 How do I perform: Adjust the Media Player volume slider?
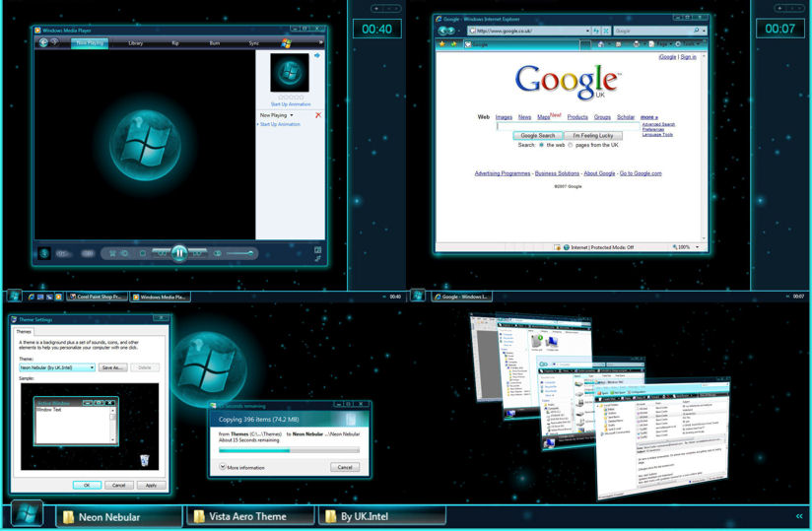(239, 253)
